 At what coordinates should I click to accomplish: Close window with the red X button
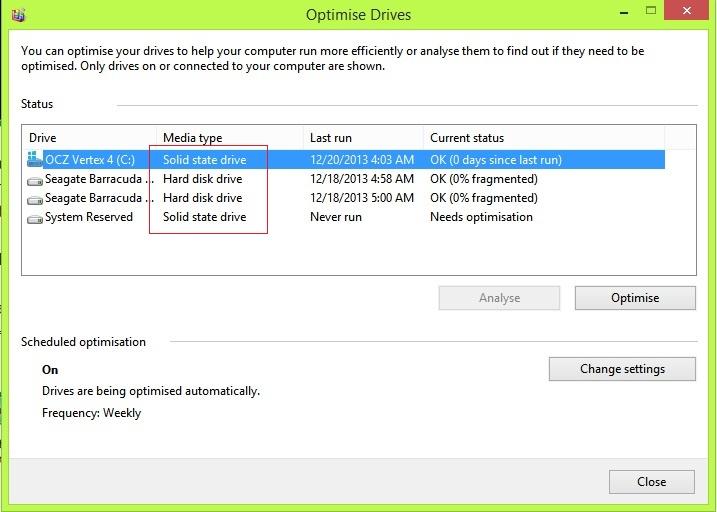pos(686,11)
